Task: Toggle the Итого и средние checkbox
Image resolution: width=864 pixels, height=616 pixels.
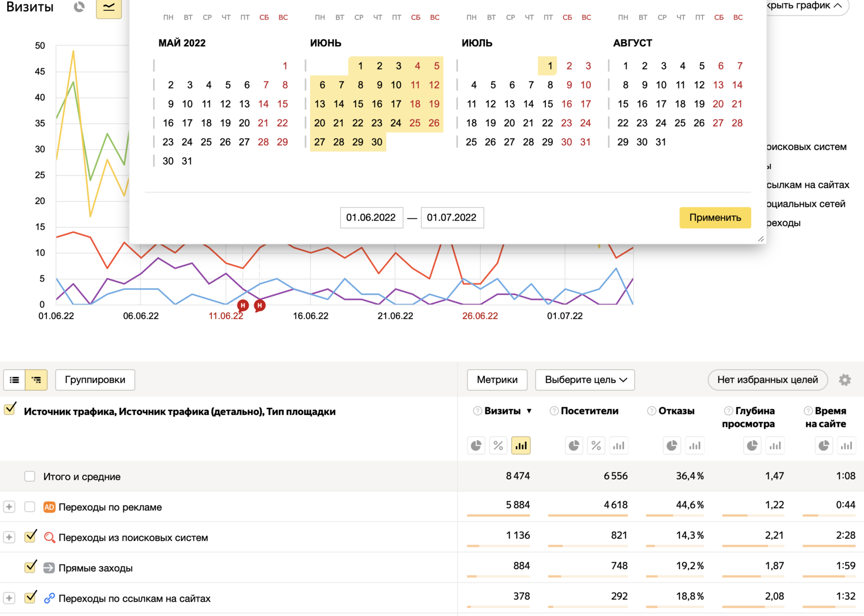Action: pos(30,477)
